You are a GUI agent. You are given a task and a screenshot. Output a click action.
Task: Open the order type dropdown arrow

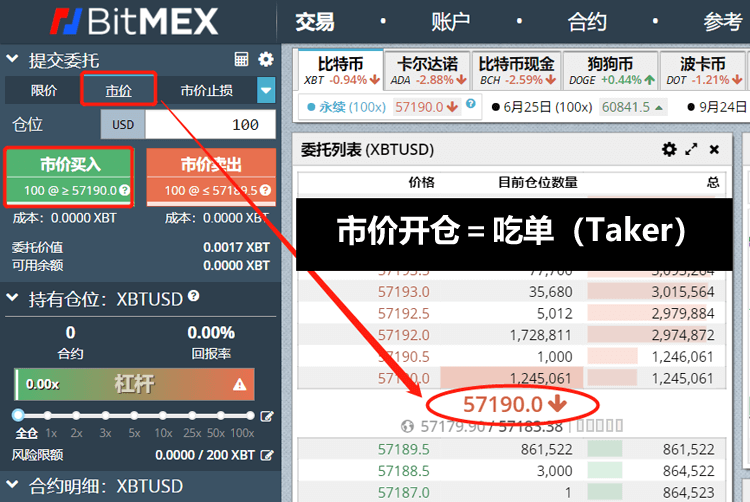point(266,90)
